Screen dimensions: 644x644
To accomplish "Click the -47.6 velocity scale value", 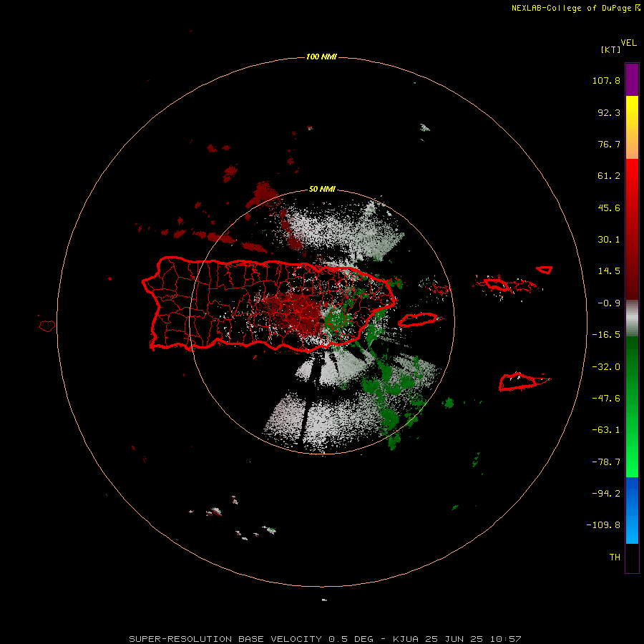I will coord(606,399).
